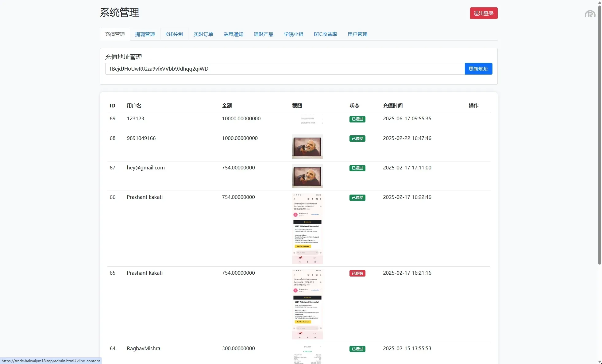This screenshot has width=602, height=364.
Task: Click the 已通过 status badge on row 69
Action: (357, 119)
